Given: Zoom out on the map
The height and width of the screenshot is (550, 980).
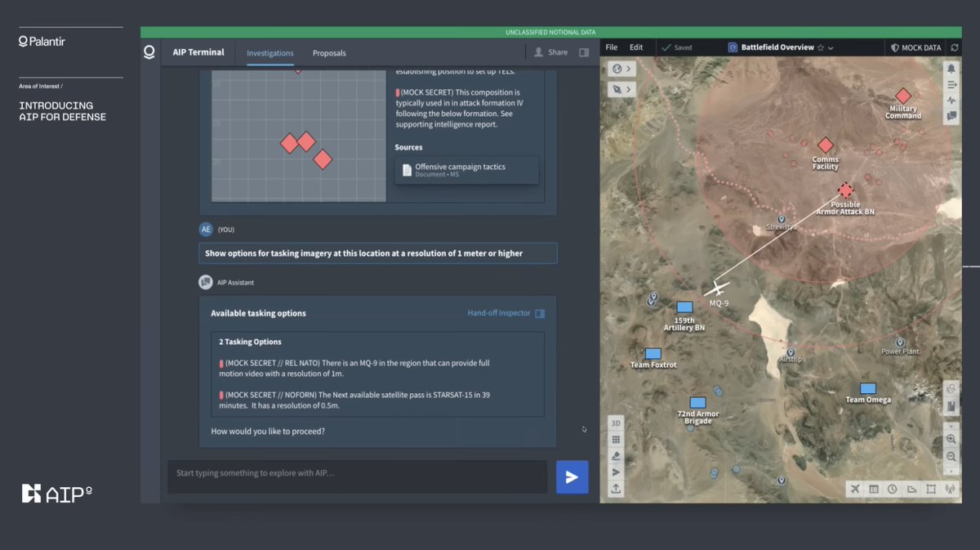Looking at the screenshot, I should (951, 456).
